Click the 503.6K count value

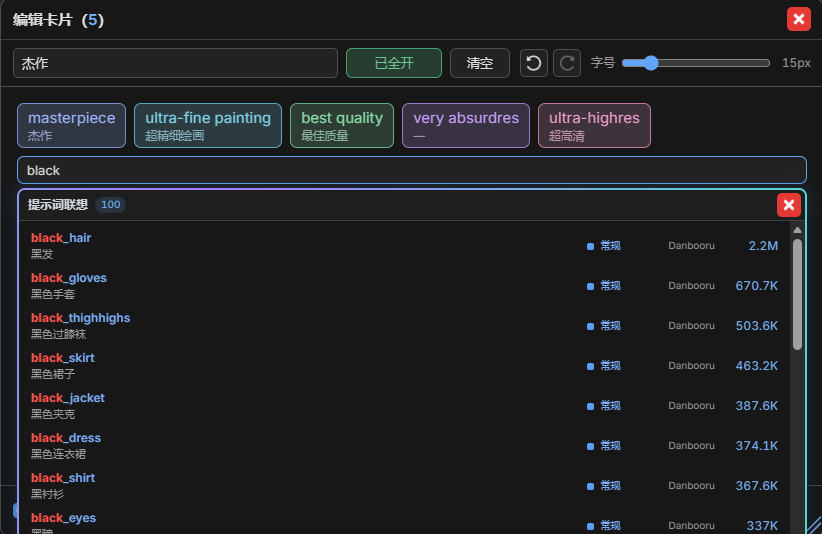(x=756, y=325)
